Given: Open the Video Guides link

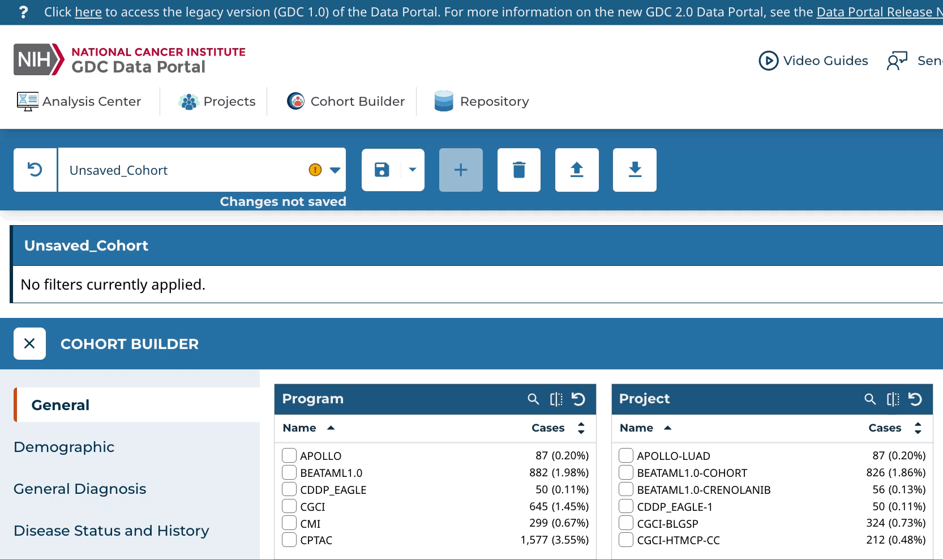Looking at the screenshot, I should 813,61.
